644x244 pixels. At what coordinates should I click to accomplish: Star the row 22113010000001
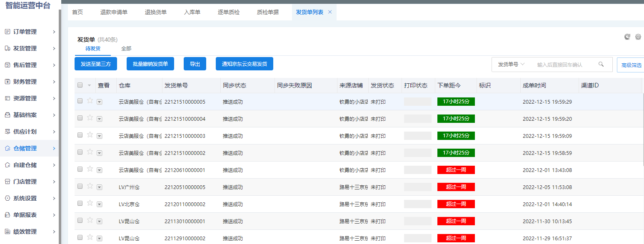click(x=90, y=220)
